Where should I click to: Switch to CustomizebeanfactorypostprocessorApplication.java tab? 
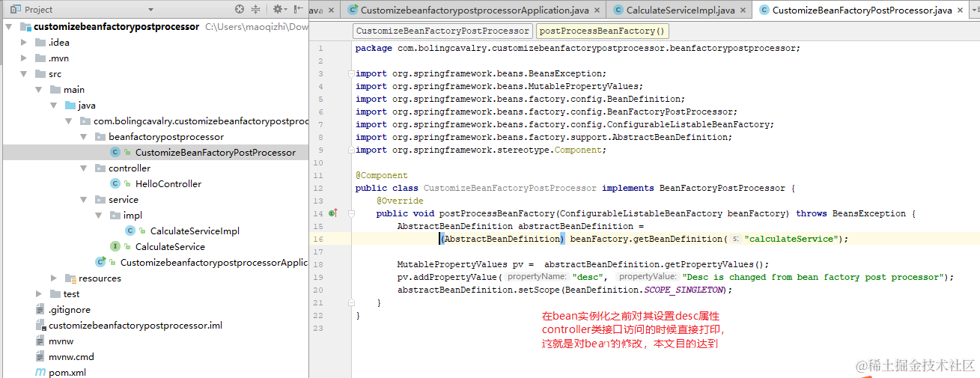474,10
